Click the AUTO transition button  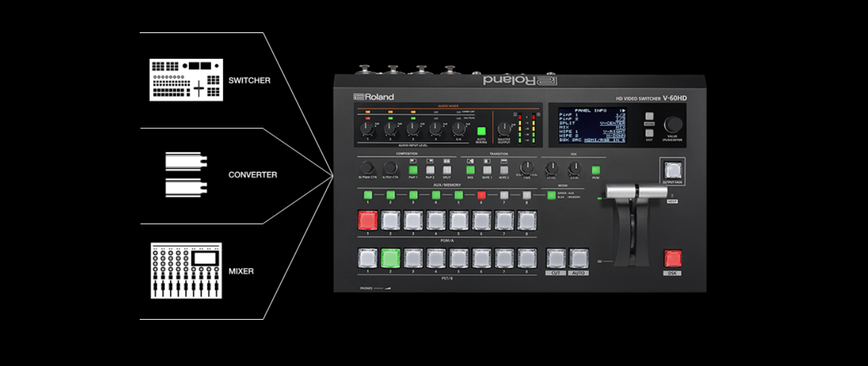pos(578,258)
